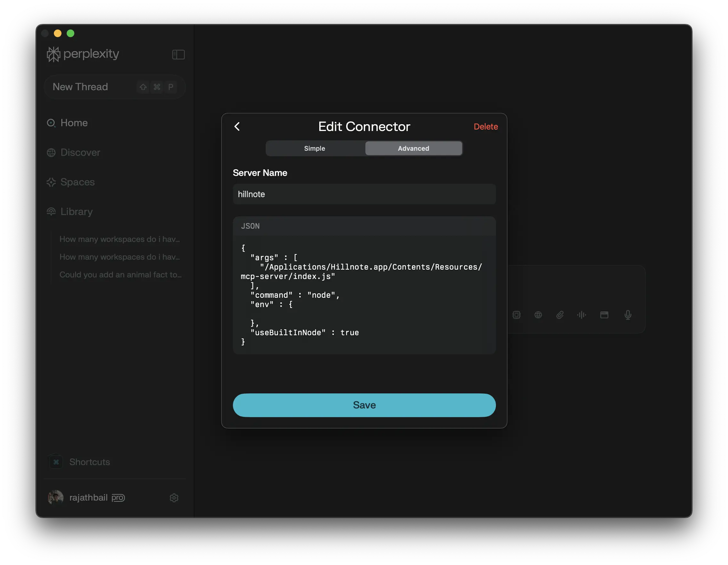The image size is (728, 565).
Task: Click the paperclip attach file icon
Action: click(560, 315)
